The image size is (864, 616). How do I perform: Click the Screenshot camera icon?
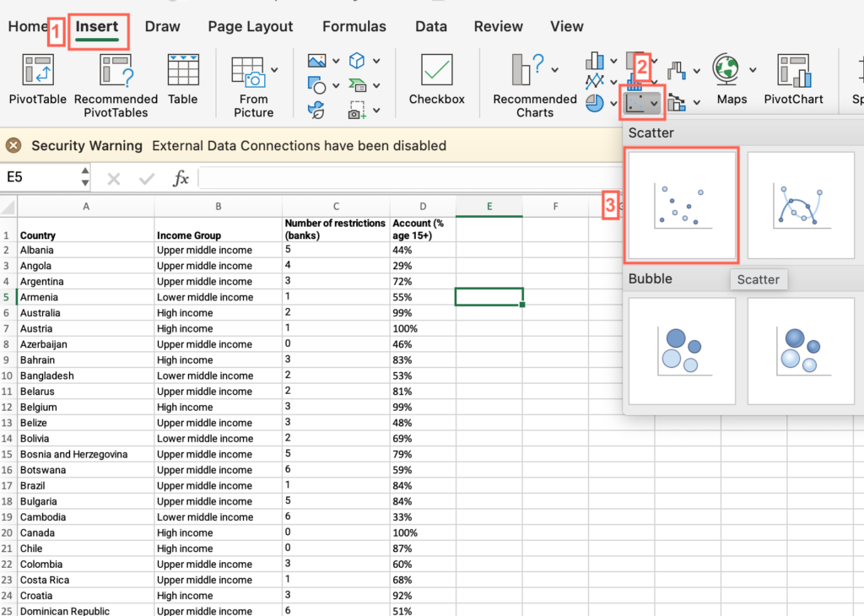pyautogui.click(x=356, y=111)
